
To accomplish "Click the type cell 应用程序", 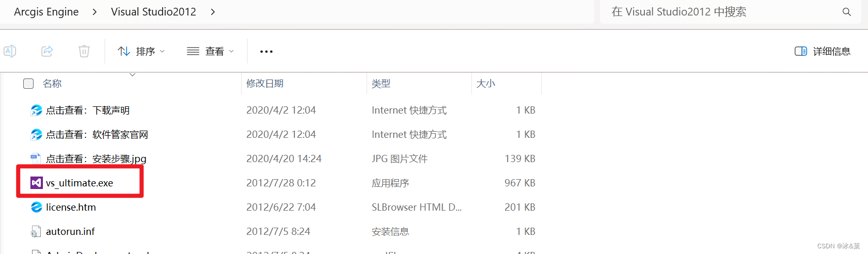I will point(390,183).
